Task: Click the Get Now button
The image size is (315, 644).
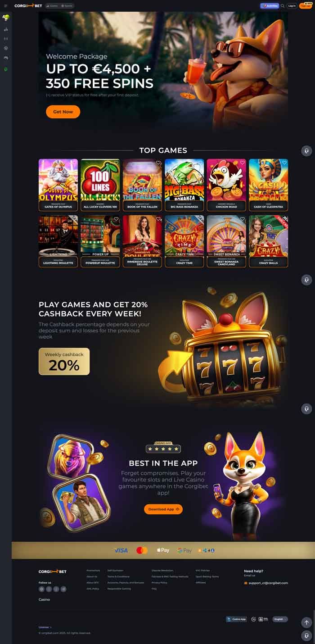Action: [63, 112]
